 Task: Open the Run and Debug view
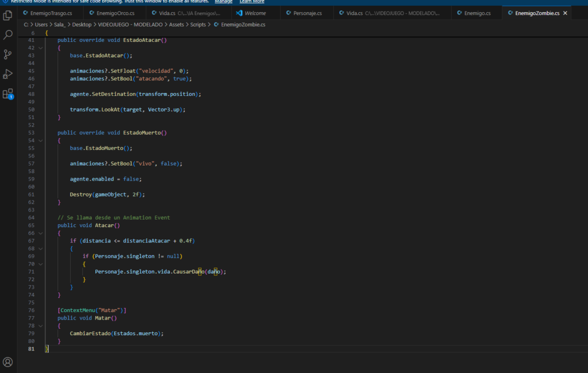pyautogui.click(x=8, y=74)
